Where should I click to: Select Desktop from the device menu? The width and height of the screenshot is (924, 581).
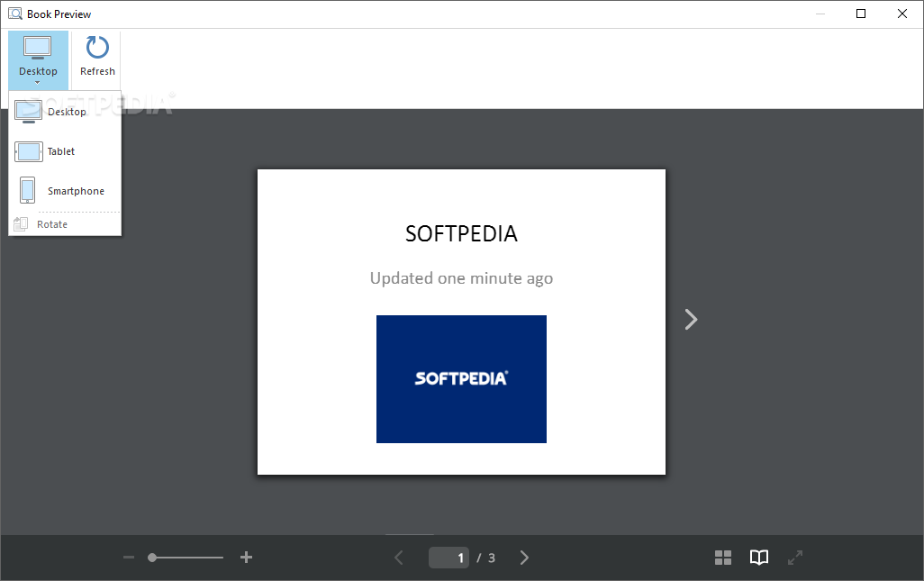coord(65,112)
